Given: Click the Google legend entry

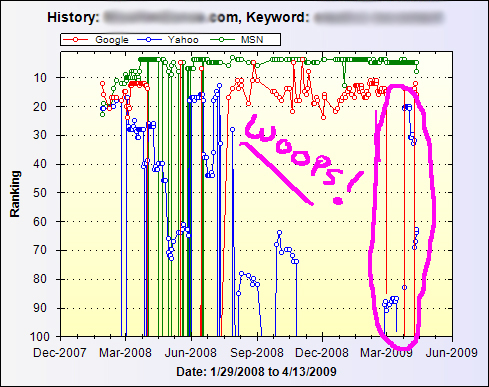Looking at the screenshot, I should pyautogui.click(x=96, y=40).
